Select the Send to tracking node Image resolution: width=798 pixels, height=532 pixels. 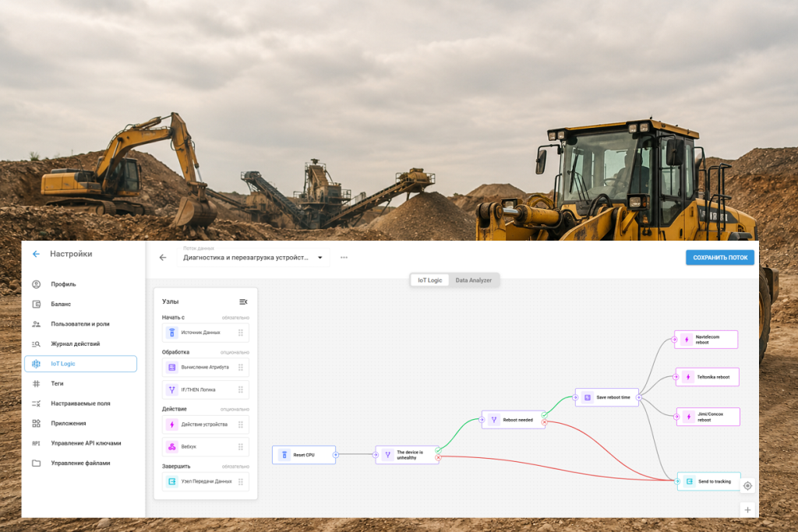coord(709,481)
